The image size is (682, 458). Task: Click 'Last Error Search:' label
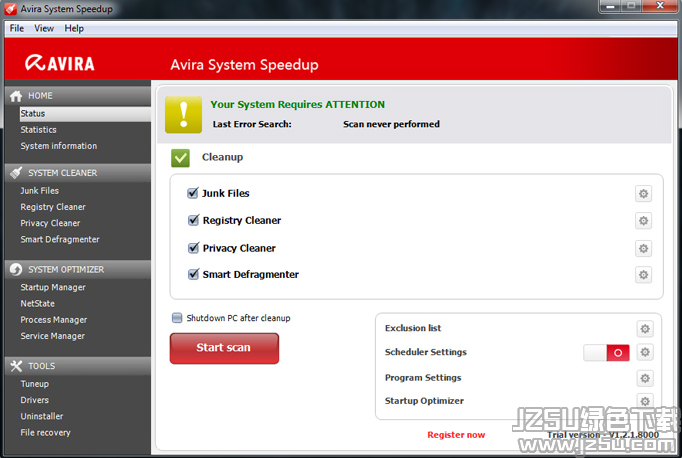(x=252, y=124)
